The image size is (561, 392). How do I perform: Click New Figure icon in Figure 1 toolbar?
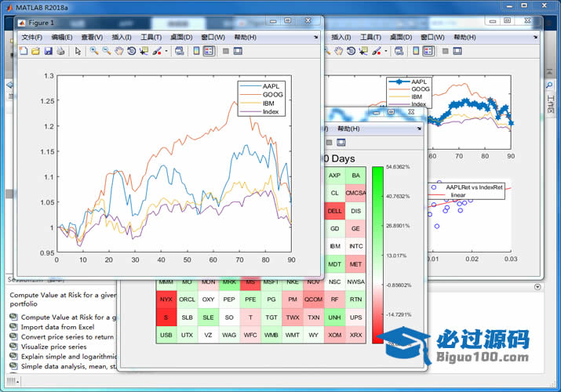(x=24, y=51)
